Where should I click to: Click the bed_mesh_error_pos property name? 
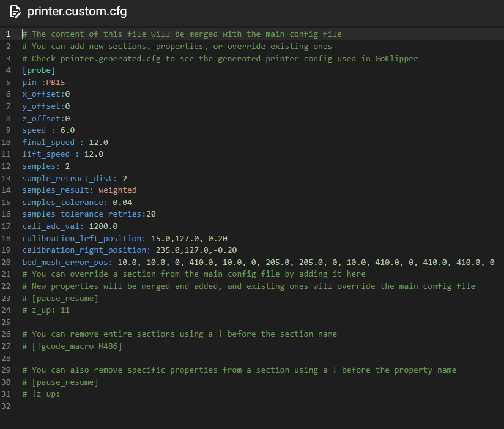click(65, 263)
